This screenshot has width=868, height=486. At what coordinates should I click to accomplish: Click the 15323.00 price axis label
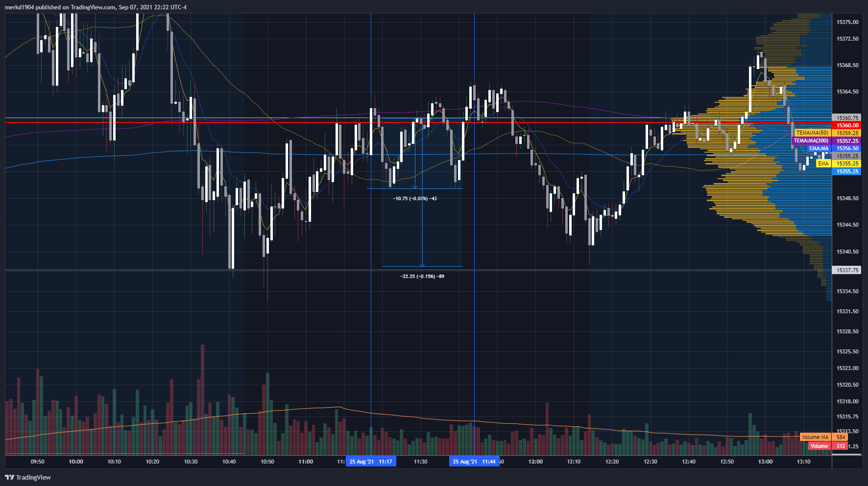coord(847,368)
